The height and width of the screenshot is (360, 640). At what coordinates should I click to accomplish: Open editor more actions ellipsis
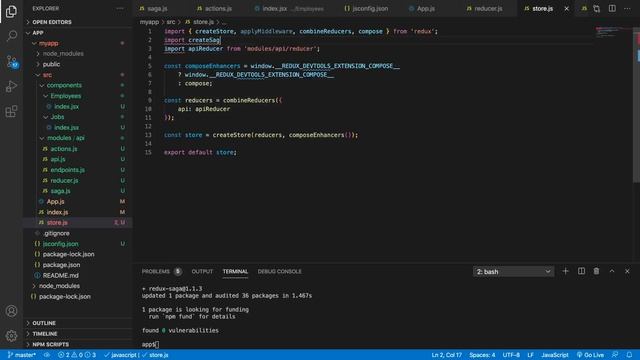(627, 9)
